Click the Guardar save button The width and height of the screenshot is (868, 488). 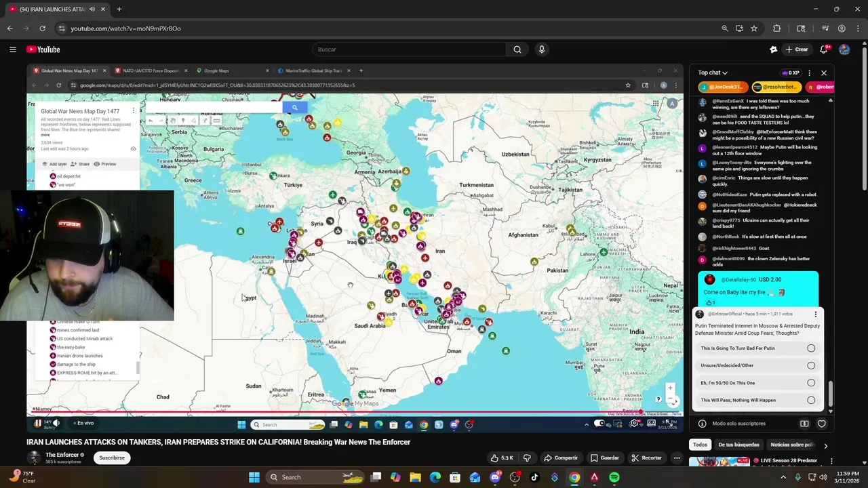[604, 458]
